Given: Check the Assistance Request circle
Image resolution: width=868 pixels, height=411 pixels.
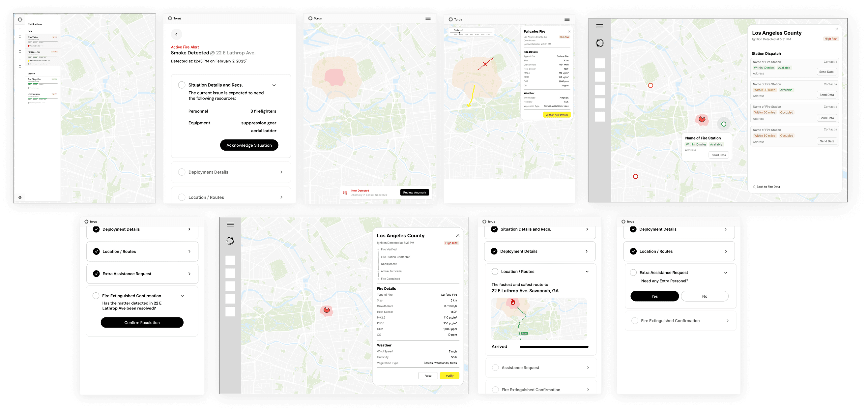Looking at the screenshot, I should (495, 367).
